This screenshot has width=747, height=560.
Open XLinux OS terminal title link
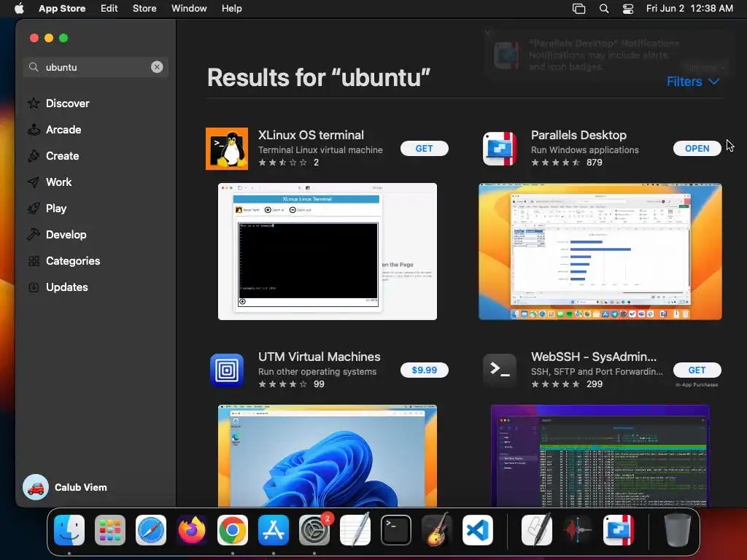click(x=311, y=135)
